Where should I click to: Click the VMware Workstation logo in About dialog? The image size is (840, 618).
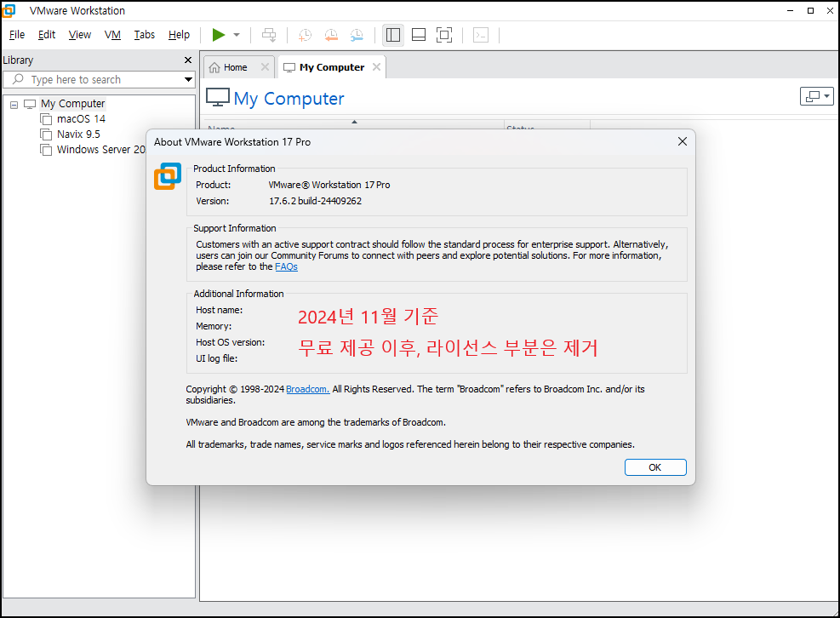[168, 176]
